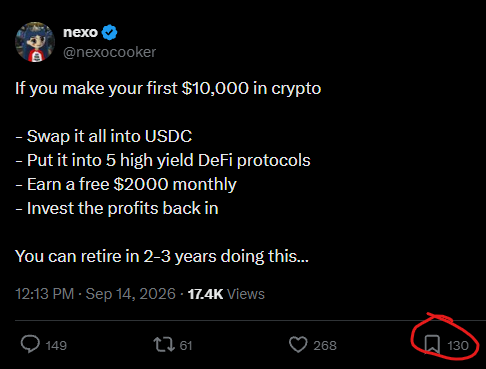Click the reply speech bubble icon

pyautogui.click(x=30, y=344)
